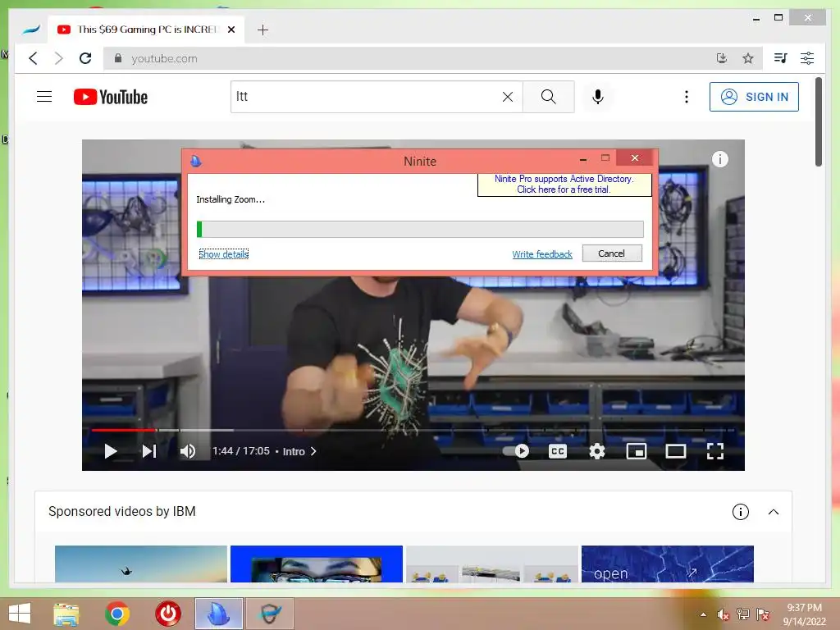
Task: Mute the video volume
Action: point(188,451)
